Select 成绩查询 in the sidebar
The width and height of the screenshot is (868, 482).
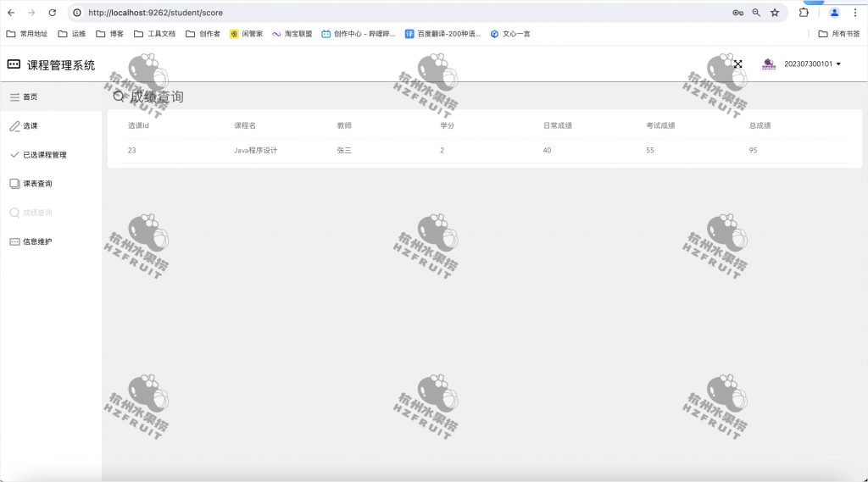pos(51,213)
